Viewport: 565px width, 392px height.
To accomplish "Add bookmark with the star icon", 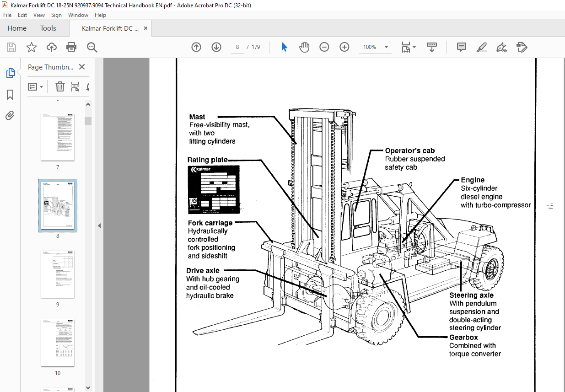I will click(x=31, y=47).
